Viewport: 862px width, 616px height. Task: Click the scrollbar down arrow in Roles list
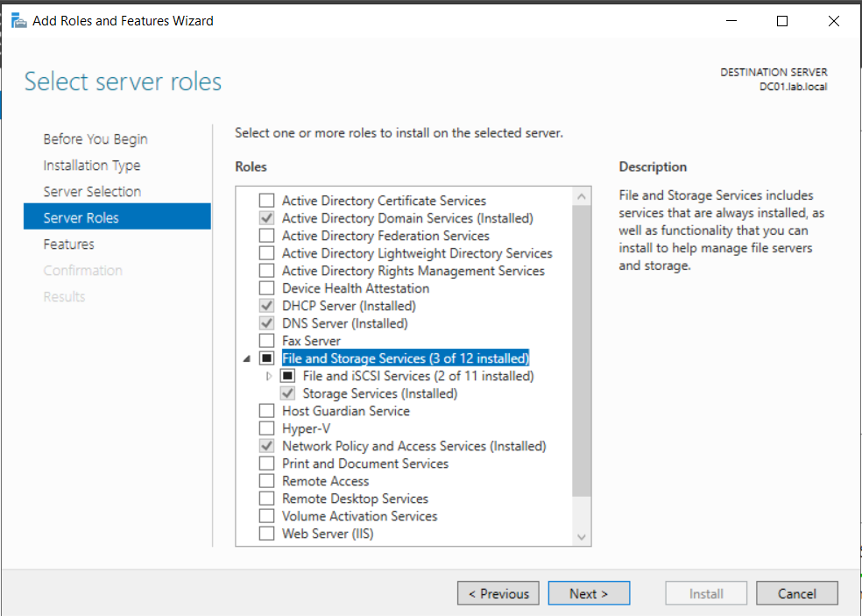tap(580, 536)
